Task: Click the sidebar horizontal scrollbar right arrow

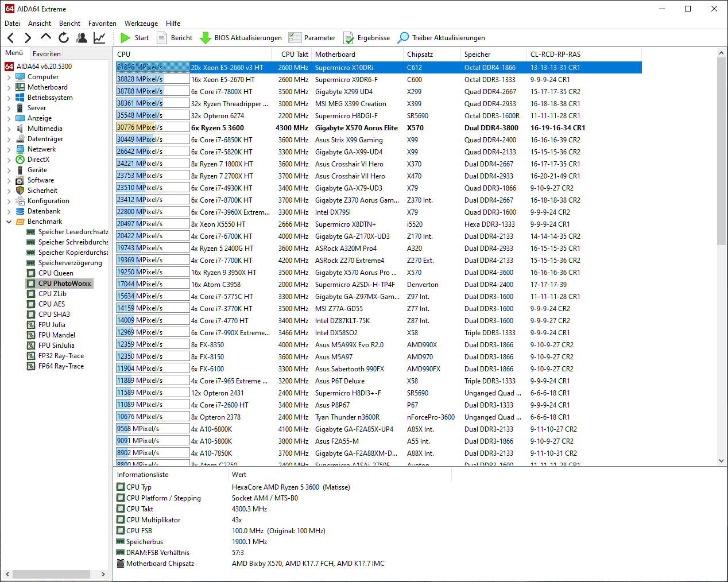Action: [x=103, y=574]
